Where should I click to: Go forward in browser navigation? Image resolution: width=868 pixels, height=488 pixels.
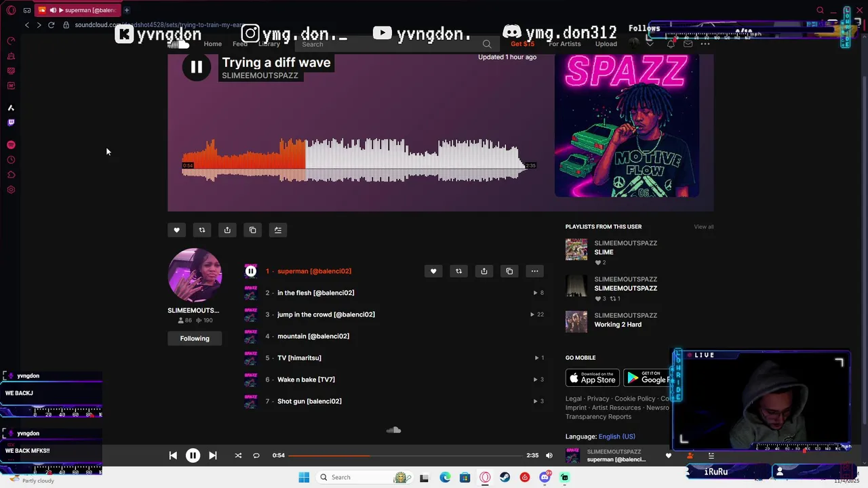[39, 25]
